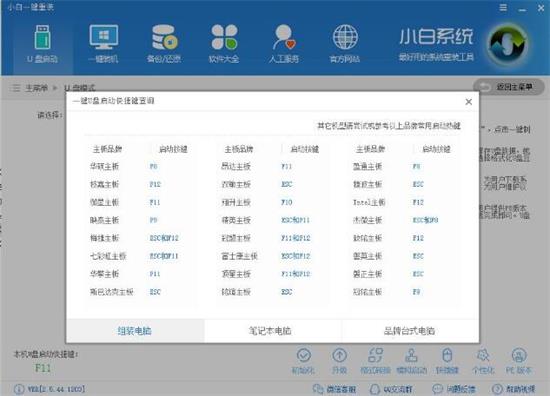Click the F11 hotkey value at bottom left
The image size is (550, 396).
click(43, 368)
